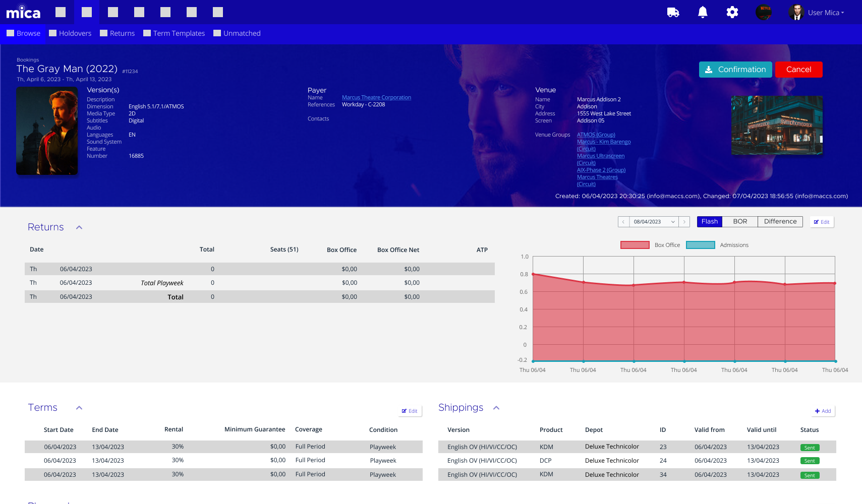This screenshot has width=862, height=504.
Task: Open the Marcus - Kim Barengo circuit link
Action: (x=604, y=145)
